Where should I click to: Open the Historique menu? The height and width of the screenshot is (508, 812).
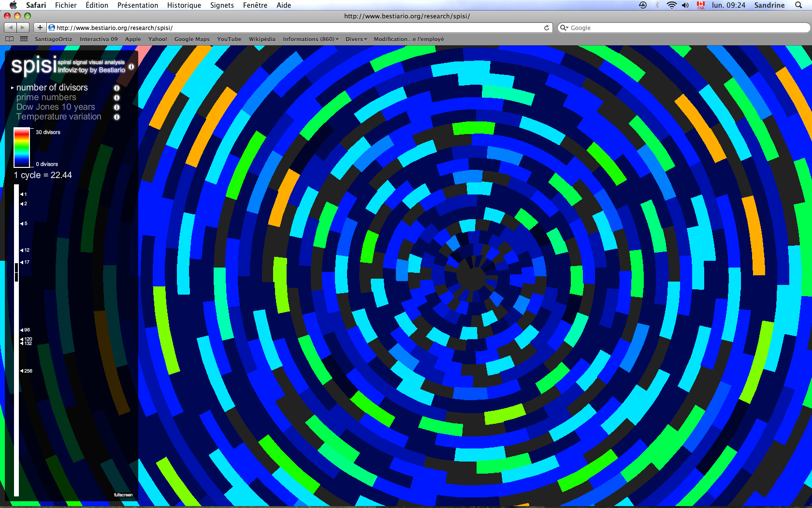[x=184, y=5]
